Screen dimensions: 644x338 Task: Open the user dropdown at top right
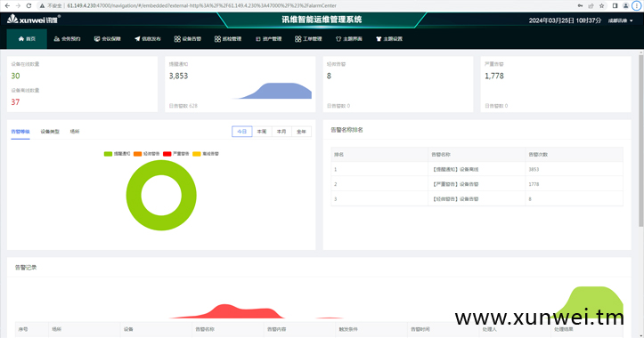point(620,20)
